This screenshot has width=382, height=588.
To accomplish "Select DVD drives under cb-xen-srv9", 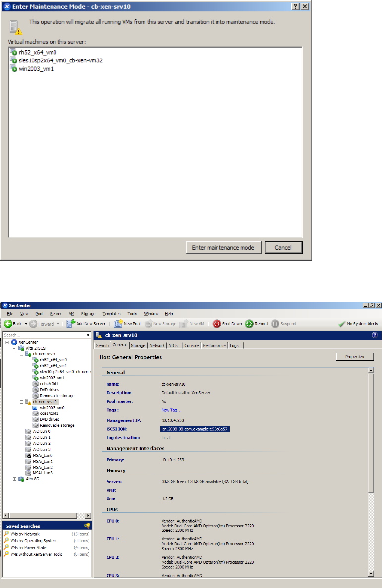I will click(x=50, y=390).
